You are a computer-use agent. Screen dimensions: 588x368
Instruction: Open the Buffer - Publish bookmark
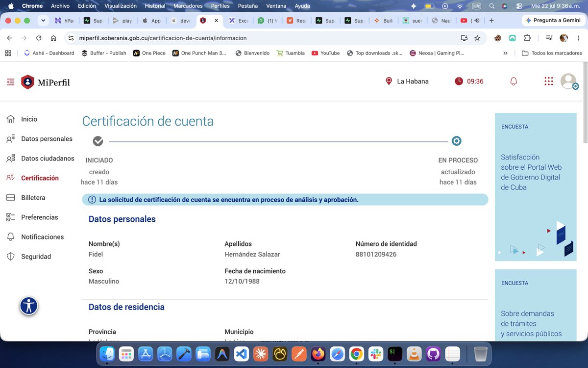(104, 53)
